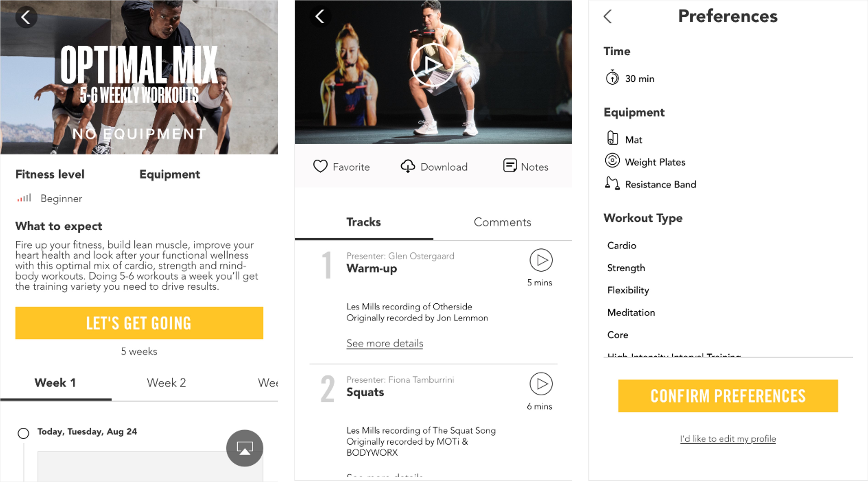Screen dimensions: 868x482
Task: Toggle the Resistance Band equipment option
Action: tap(650, 184)
